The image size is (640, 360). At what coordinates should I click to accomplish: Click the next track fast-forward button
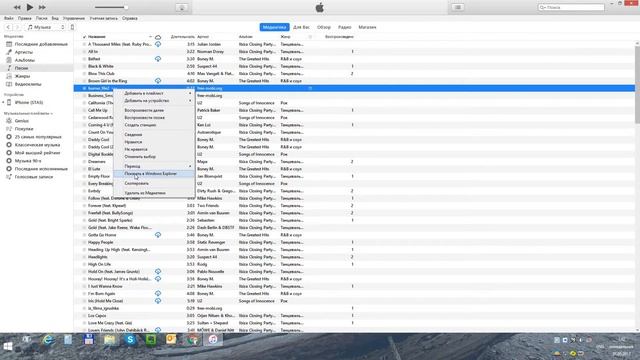coord(42,7)
